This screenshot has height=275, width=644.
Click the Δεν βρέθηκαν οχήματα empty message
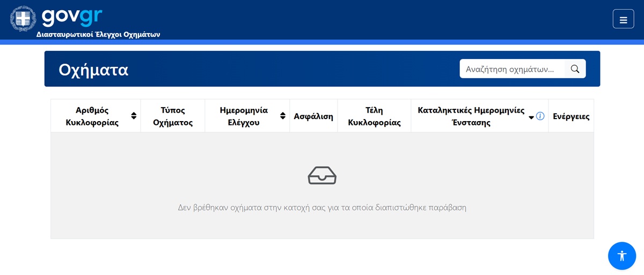tap(322, 207)
